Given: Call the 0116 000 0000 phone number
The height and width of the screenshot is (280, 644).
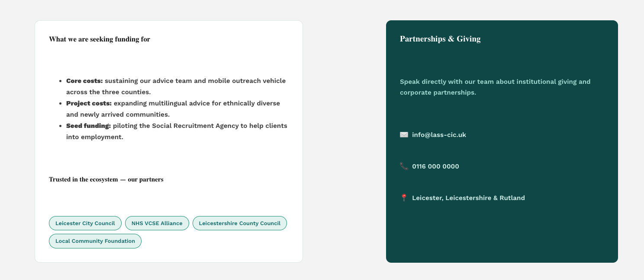Looking at the screenshot, I should tap(435, 166).
